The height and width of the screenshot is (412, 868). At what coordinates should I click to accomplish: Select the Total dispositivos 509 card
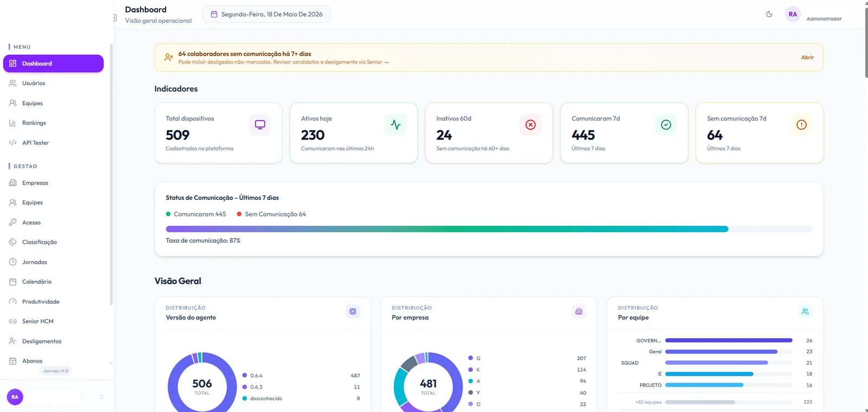[218, 133]
